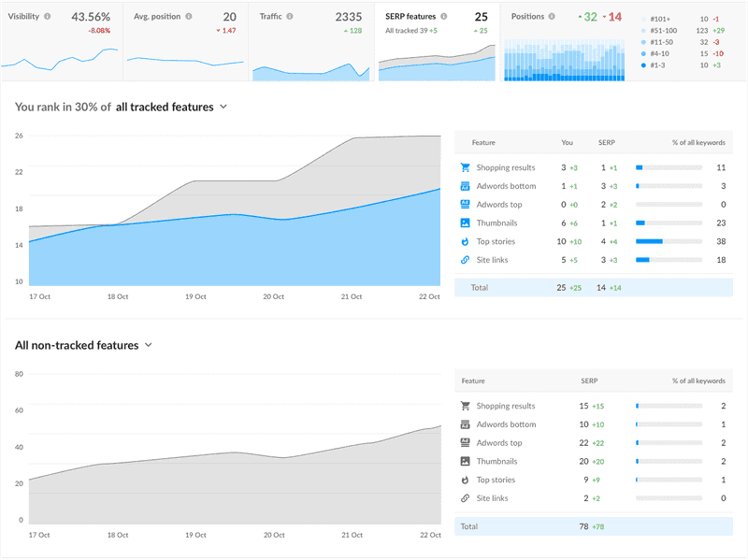
Task: Click the Adwords bottom ad icon
Action: [x=464, y=186]
